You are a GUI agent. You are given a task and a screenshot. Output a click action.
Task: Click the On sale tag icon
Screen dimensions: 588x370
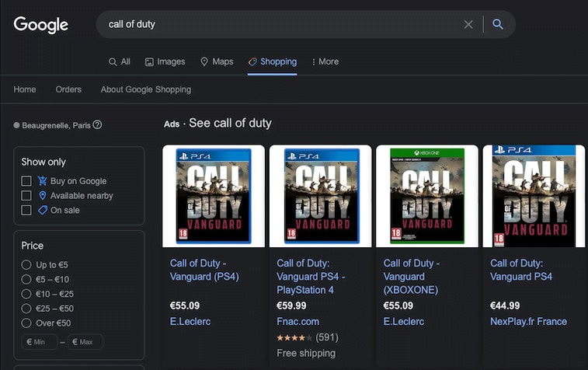point(43,210)
